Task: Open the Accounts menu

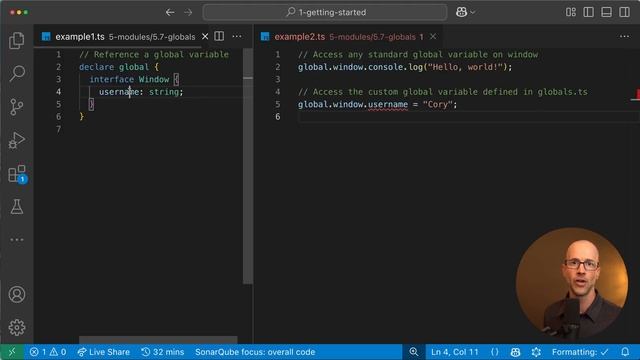Action: (17, 294)
